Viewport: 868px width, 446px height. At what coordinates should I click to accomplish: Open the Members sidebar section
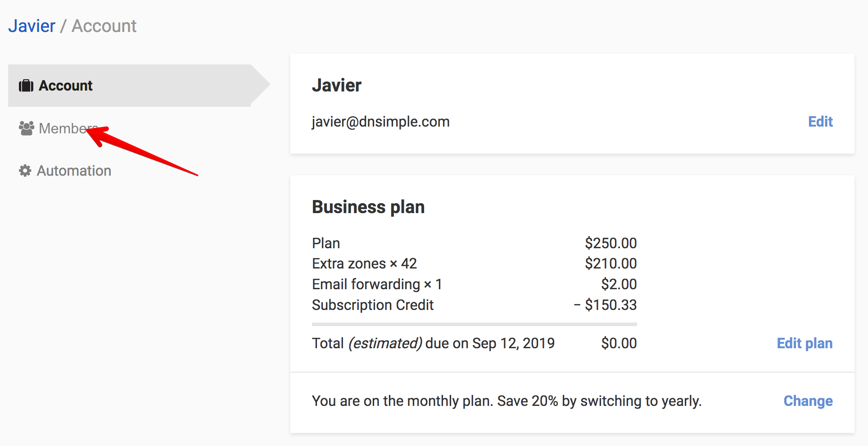(x=63, y=128)
